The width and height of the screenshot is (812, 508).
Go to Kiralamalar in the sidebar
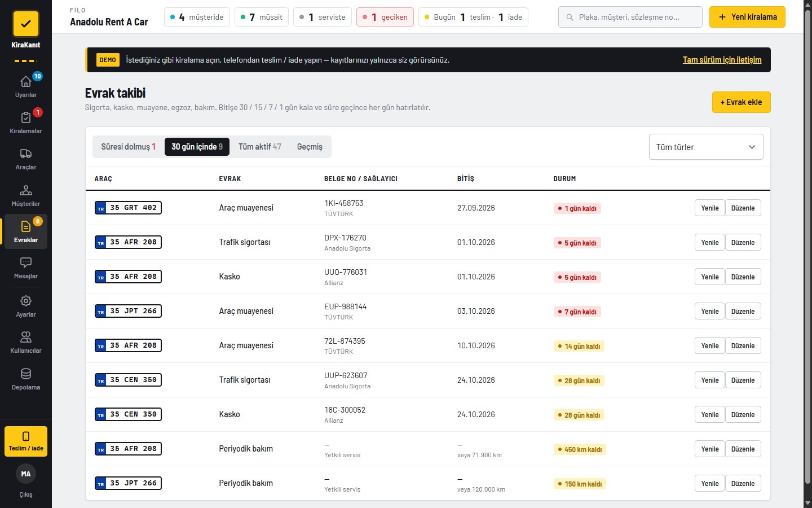coord(26,122)
